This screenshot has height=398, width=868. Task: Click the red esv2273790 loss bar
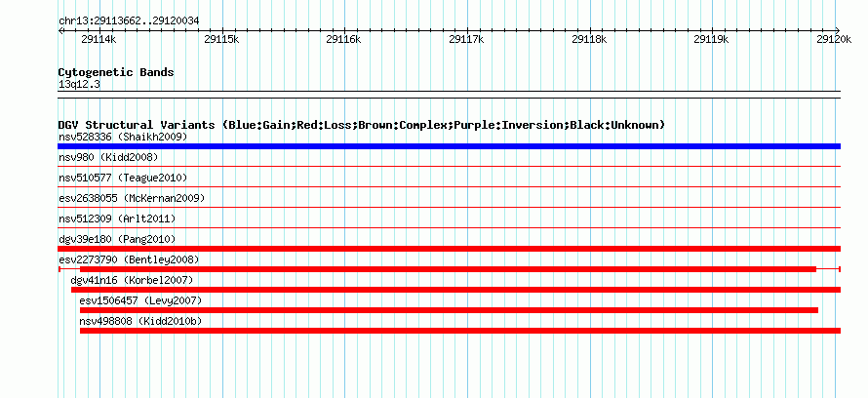pyautogui.click(x=448, y=269)
